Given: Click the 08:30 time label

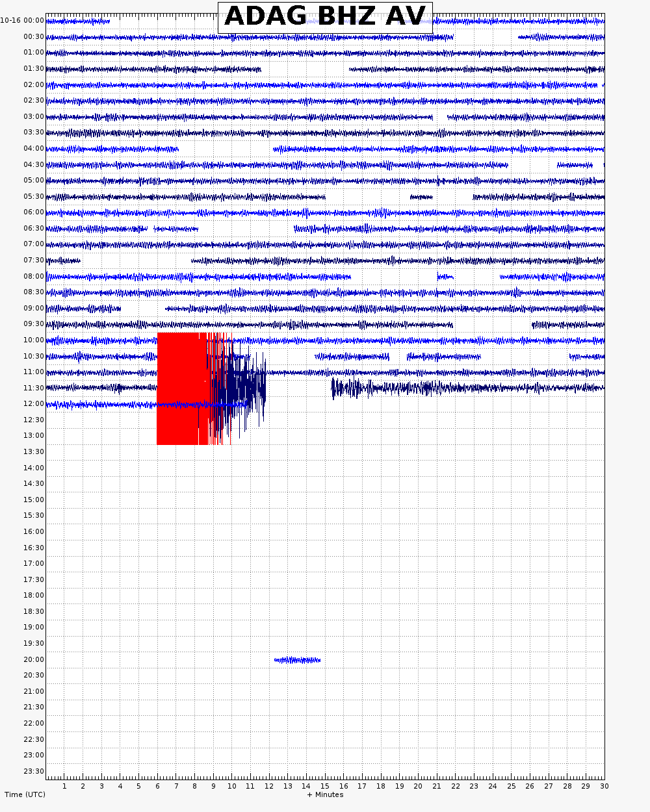Looking at the screenshot, I should click(34, 292).
